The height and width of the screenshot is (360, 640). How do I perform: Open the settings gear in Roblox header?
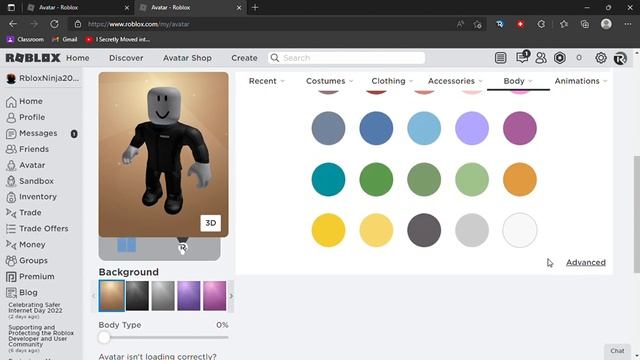600,58
